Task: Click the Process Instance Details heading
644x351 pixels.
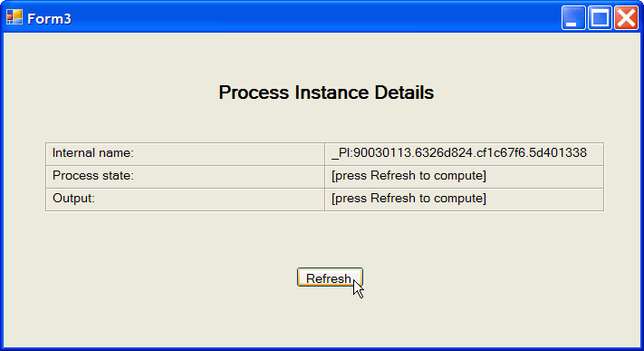Action: click(326, 93)
